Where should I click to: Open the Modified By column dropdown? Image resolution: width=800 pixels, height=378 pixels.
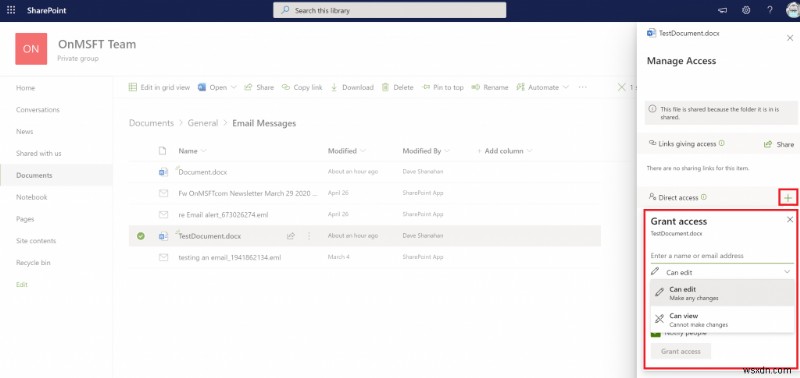point(426,150)
